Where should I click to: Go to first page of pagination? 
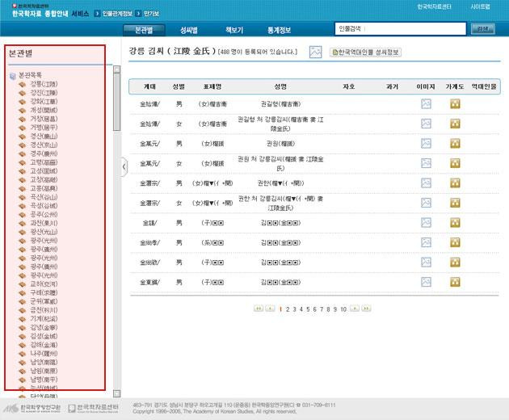point(259,309)
